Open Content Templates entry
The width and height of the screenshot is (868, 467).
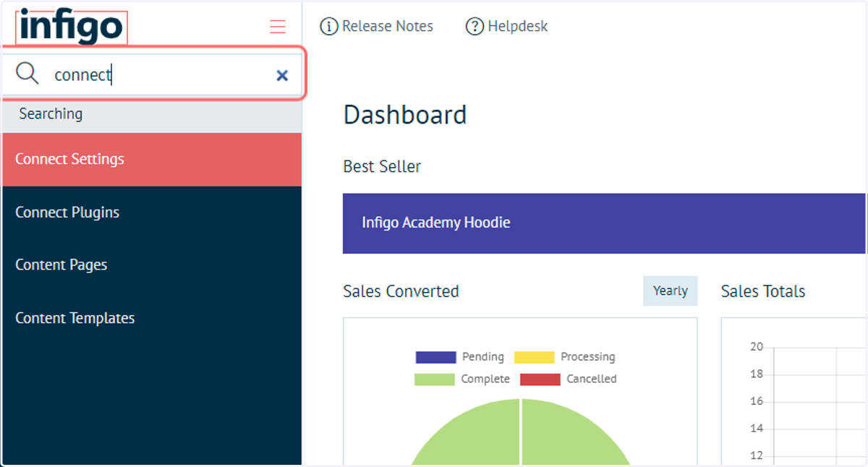(152, 318)
